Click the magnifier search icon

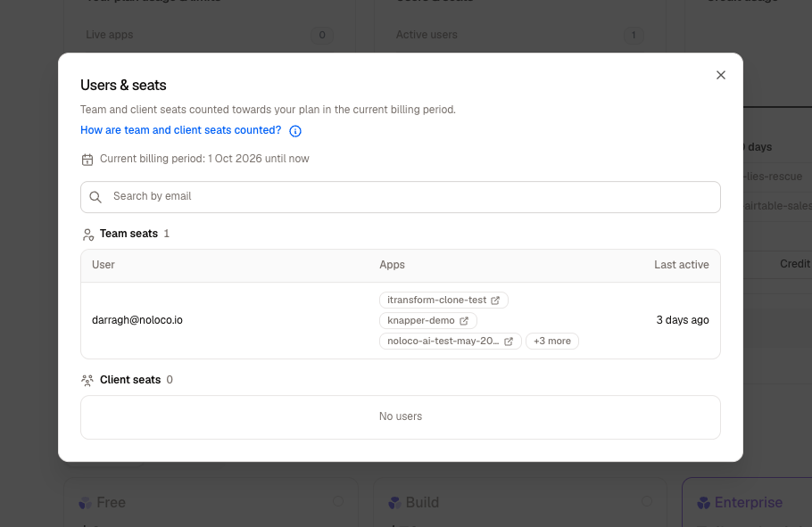95,197
